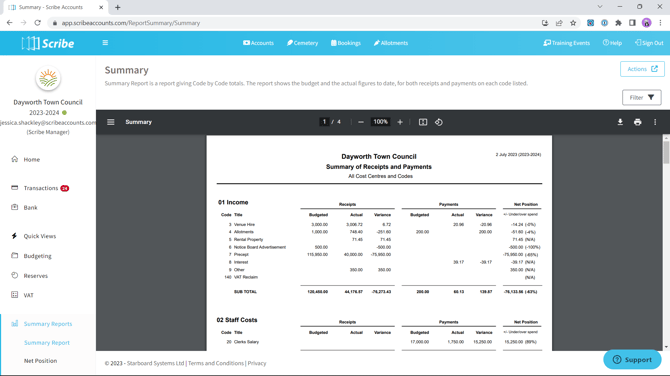Open Net Position report link
Screen dimensions: 670x376
tap(41, 361)
